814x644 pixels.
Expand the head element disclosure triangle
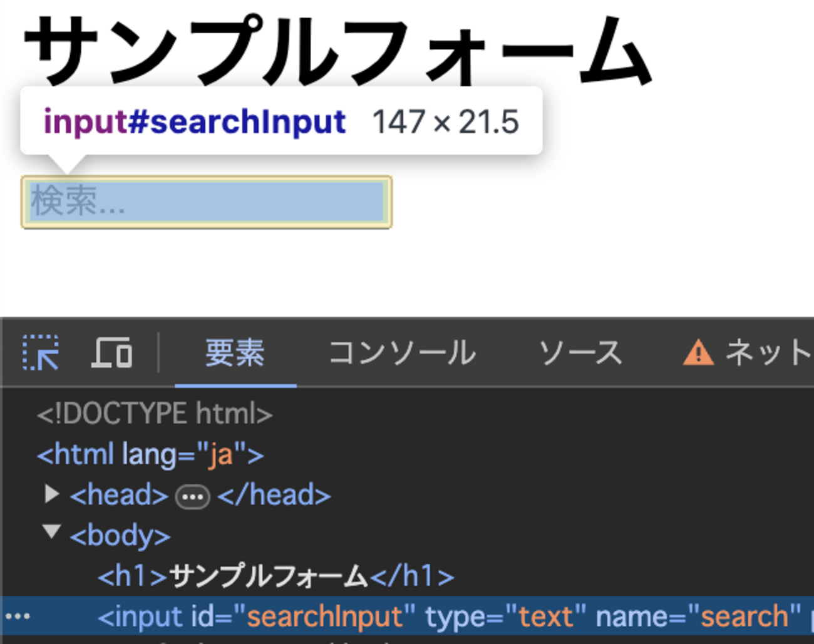coord(51,494)
